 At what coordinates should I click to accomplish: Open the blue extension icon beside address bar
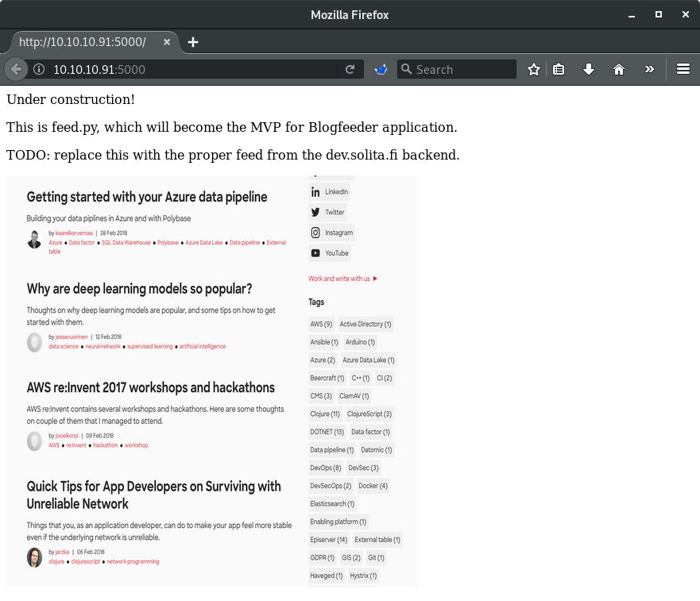[x=381, y=70]
